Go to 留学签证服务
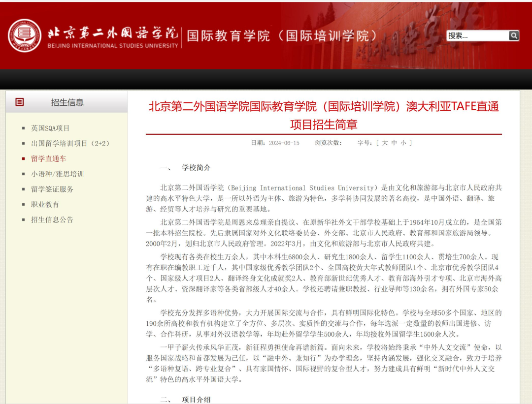The width and height of the screenshot is (532, 404). pyautogui.click(x=52, y=189)
